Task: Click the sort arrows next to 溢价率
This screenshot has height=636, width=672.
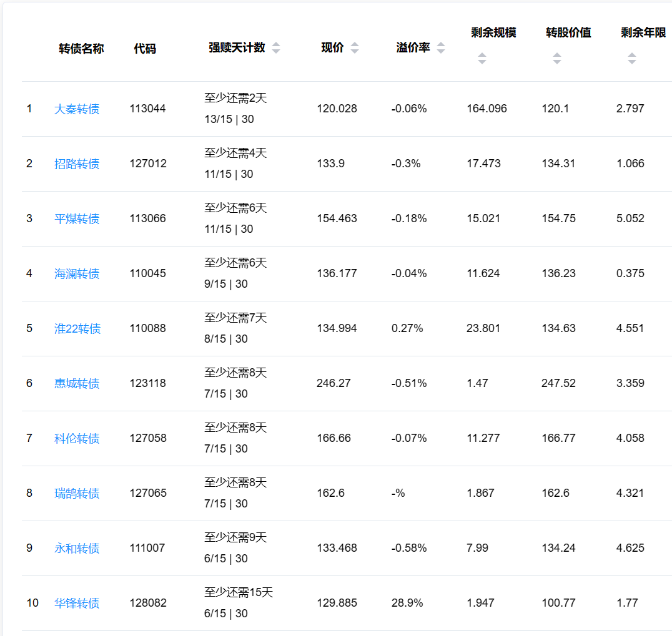Action: pyautogui.click(x=441, y=48)
